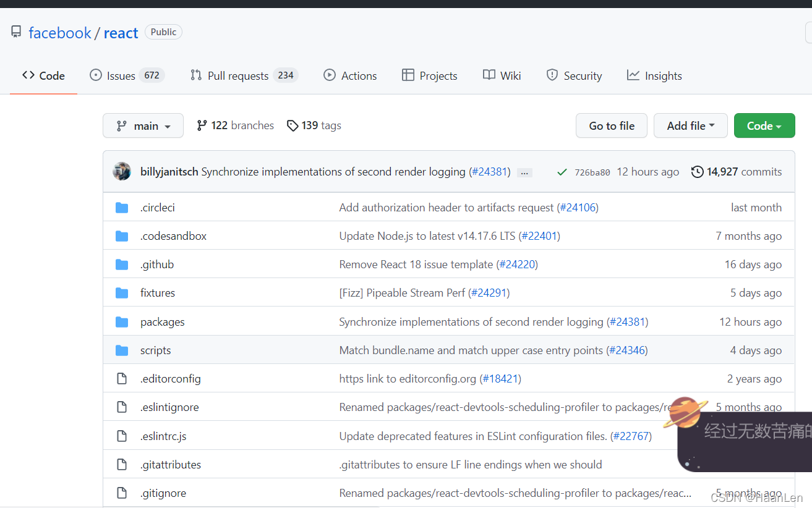Open the Pull requests tab
812x508 pixels.
(x=244, y=75)
